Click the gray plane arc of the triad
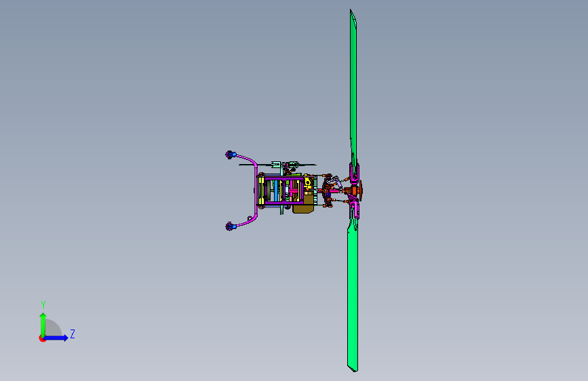588x381 pixels. point(54,327)
